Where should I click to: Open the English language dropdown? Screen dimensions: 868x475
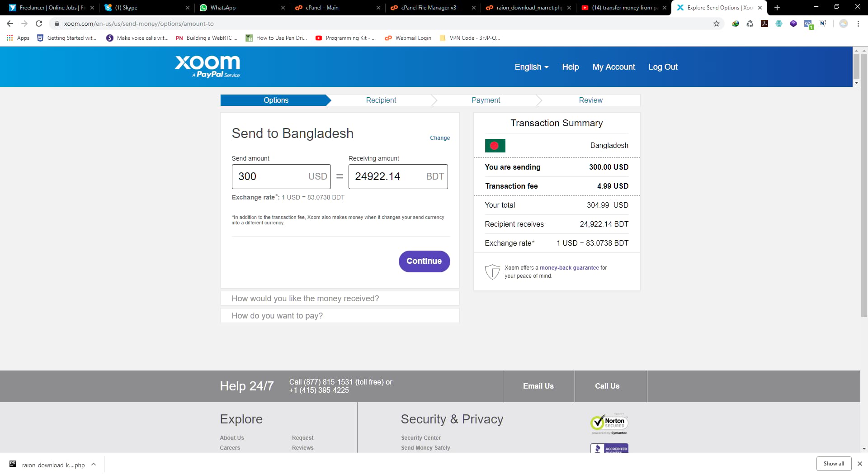(x=531, y=67)
